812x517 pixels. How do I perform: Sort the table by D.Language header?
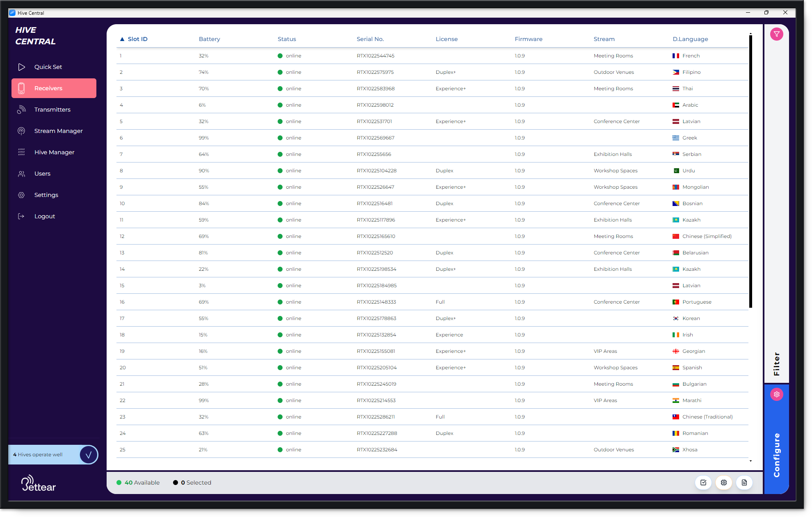[690, 39]
